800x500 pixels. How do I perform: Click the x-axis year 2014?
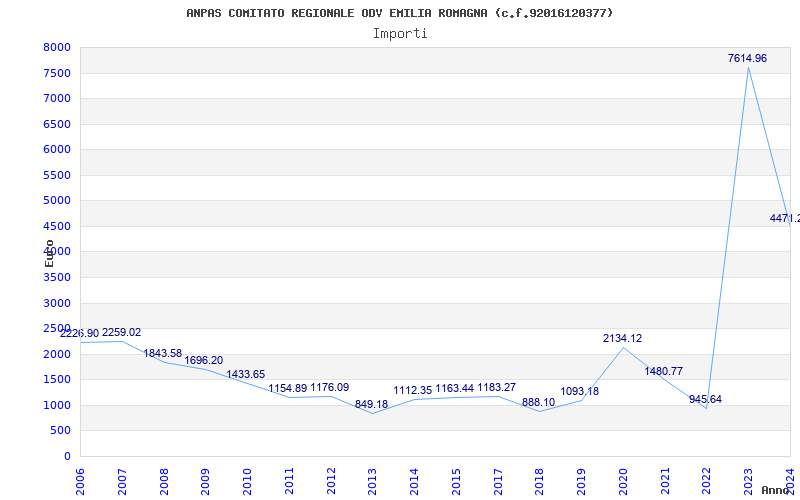coord(414,482)
